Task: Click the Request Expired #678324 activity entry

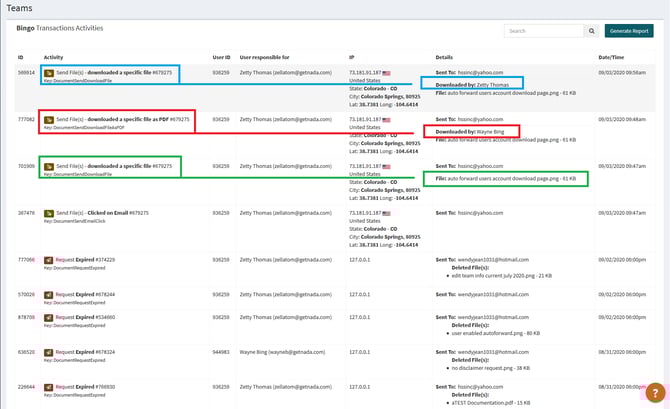Action: point(98,352)
